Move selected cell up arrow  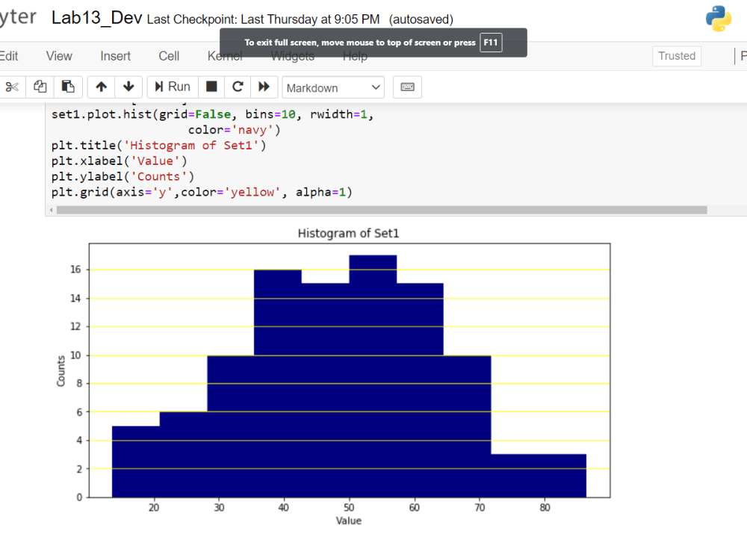(x=101, y=87)
